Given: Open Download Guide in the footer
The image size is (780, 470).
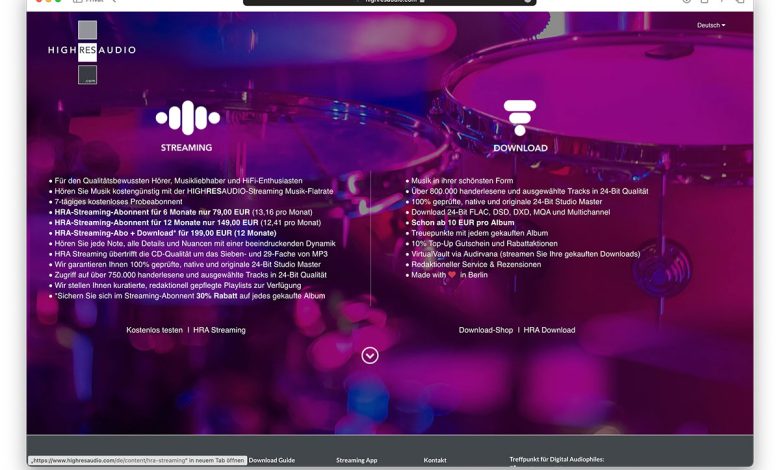Looking at the screenshot, I should 272,460.
